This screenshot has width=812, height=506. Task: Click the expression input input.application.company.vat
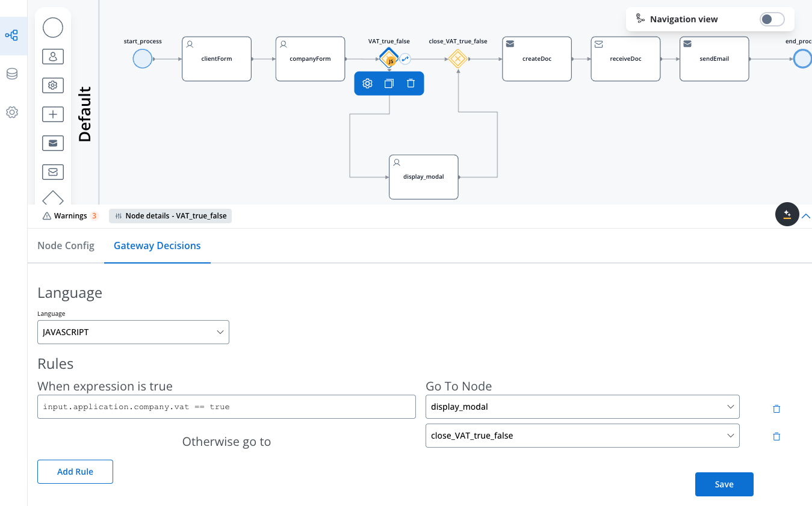tap(226, 407)
